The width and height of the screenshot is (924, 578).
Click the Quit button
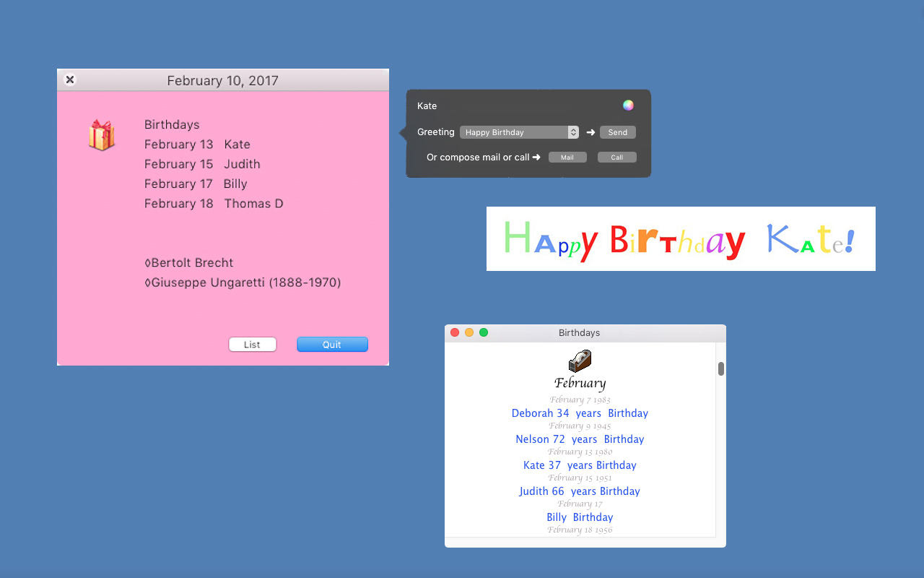coord(332,345)
